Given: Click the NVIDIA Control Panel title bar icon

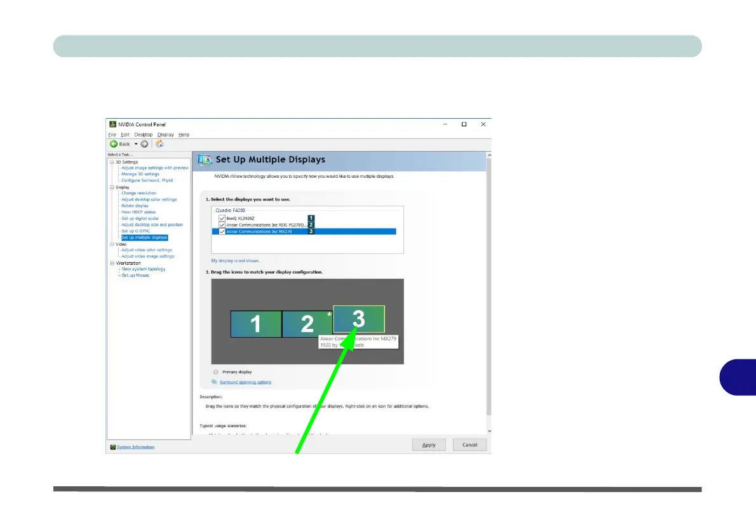Looking at the screenshot, I should (113, 124).
